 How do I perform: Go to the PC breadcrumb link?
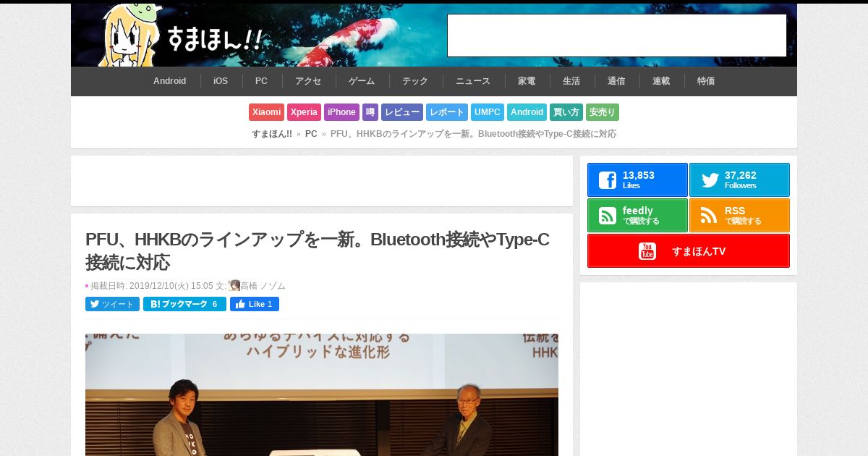point(311,134)
